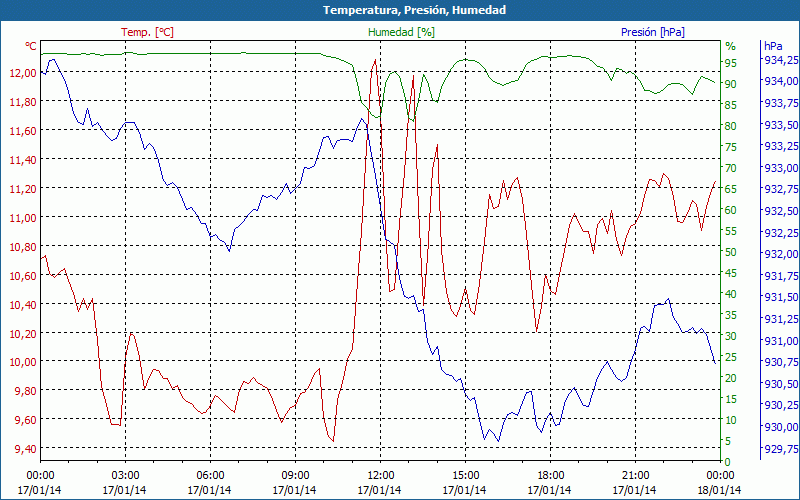
Task: Click green humidity axis value "85"
Action: pyautogui.click(x=731, y=105)
